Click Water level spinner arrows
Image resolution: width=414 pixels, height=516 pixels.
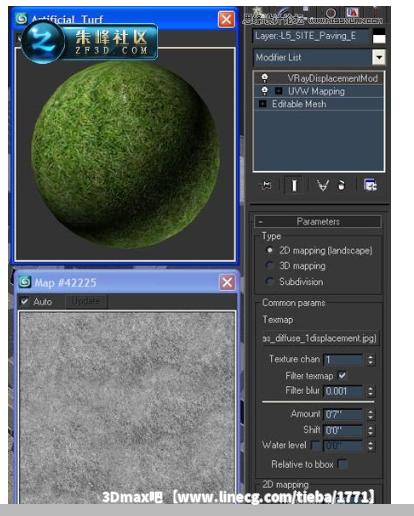[x=370, y=446]
